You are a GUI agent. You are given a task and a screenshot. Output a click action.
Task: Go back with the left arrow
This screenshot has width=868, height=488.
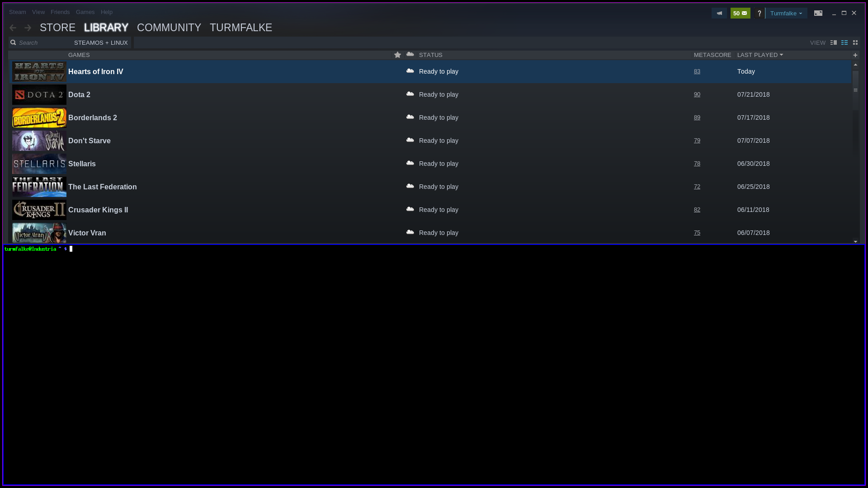click(x=13, y=28)
